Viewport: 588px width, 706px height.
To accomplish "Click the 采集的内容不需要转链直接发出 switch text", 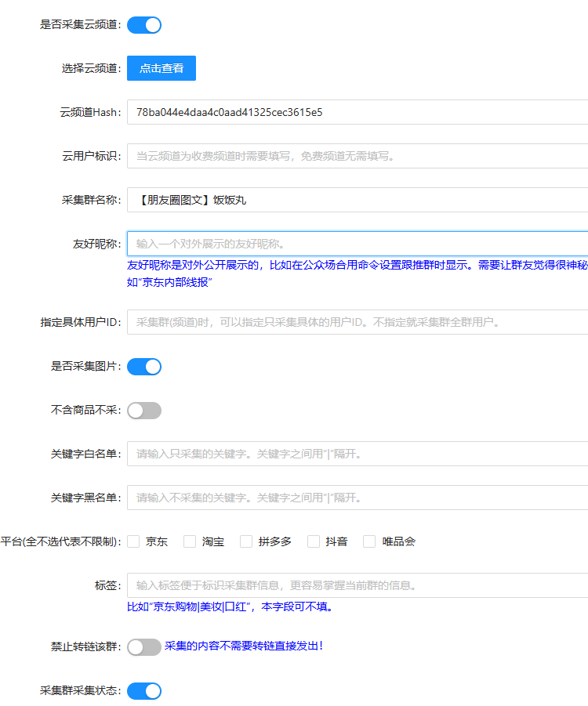I will click(244, 646).
